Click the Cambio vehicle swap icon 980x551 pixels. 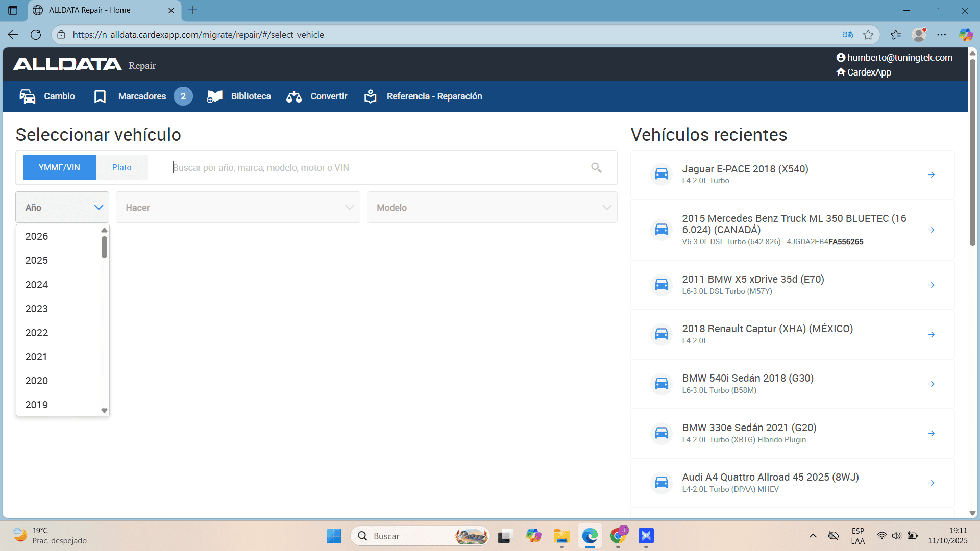[28, 96]
